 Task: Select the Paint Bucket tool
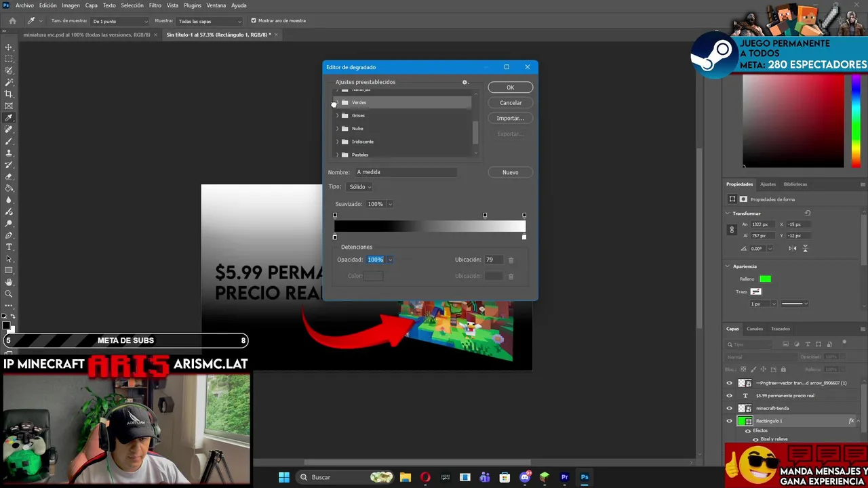9,188
